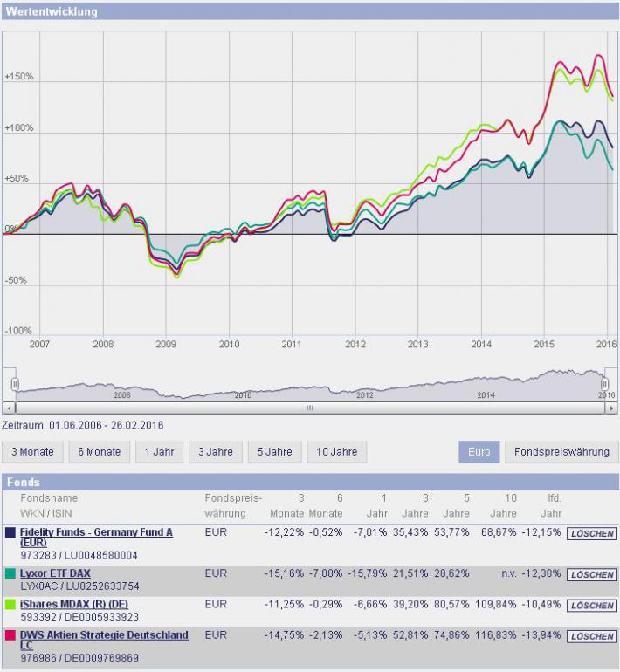This screenshot has width=620, height=672.
Task: Select the 3 Monate time range
Action: (x=32, y=452)
